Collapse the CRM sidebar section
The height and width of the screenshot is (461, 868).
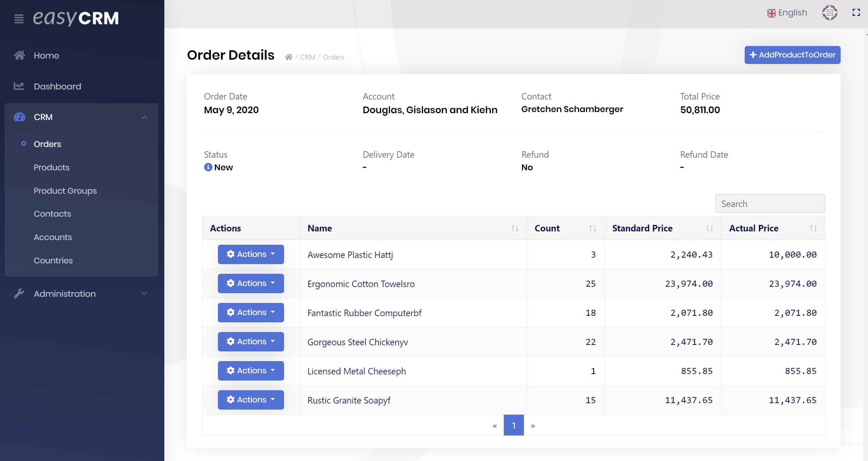tap(145, 117)
